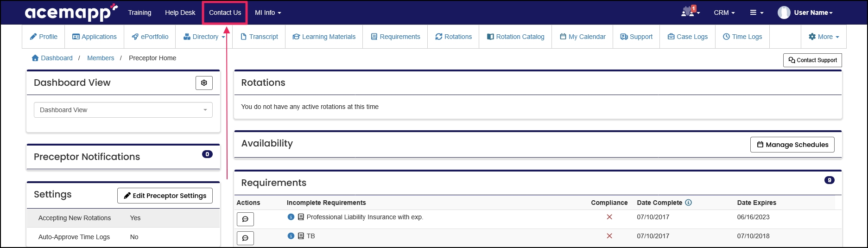The image size is (868, 248).
Task: Click the Preceptor Notifications count badge
Action: point(207,154)
